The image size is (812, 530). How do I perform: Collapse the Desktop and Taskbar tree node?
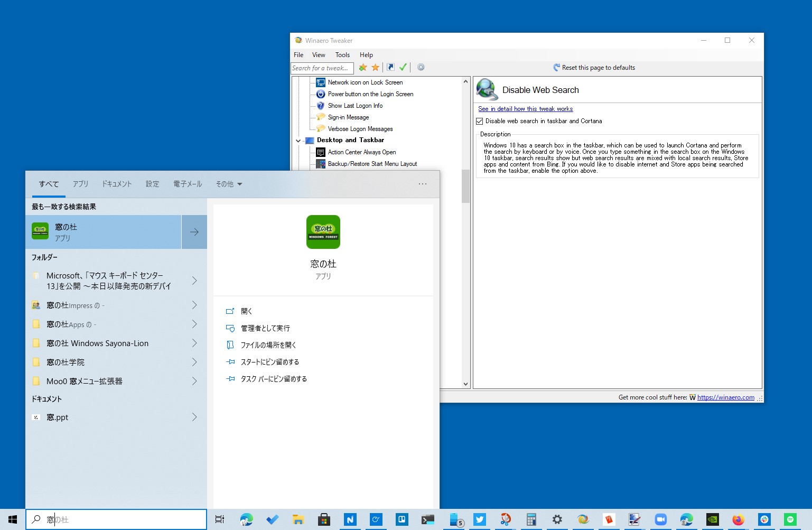(x=298, y=140)
